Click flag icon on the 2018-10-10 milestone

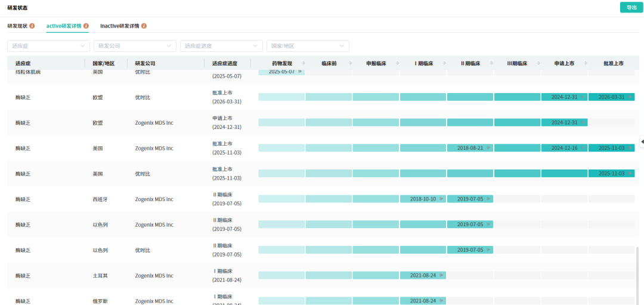[x=441, y=199]
